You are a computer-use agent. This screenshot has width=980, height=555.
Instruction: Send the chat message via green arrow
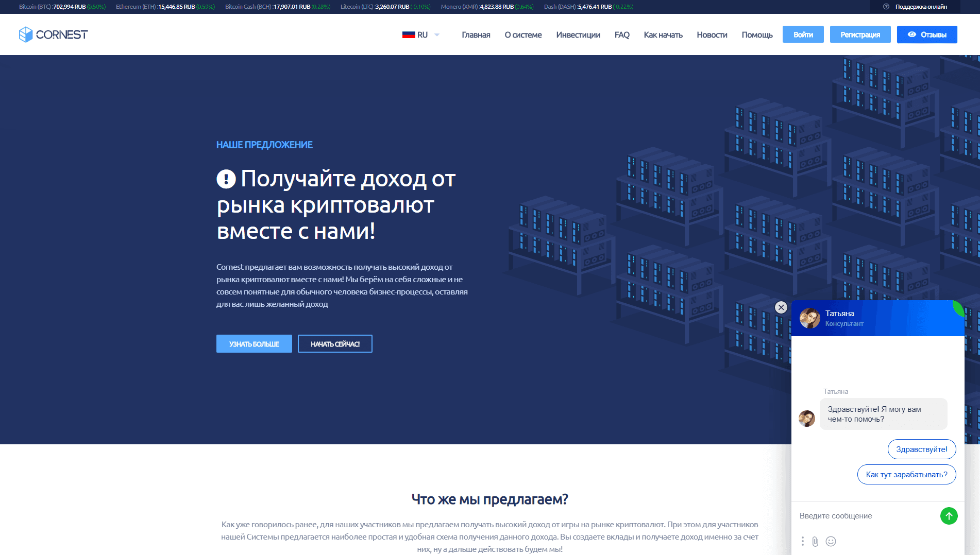949,515
